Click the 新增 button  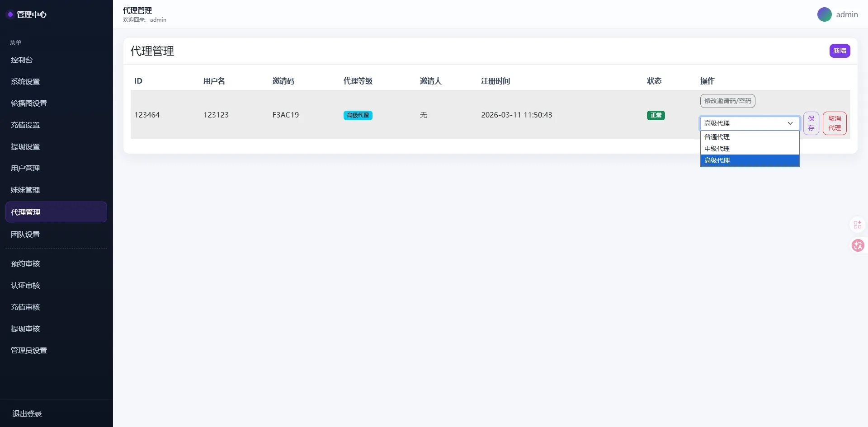[x=840, y=51]
